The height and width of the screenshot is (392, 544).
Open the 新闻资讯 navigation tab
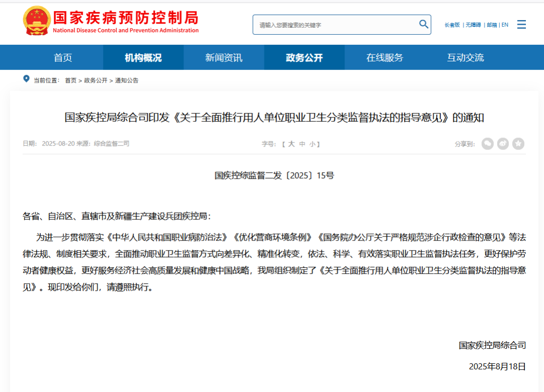pos(224,57)
